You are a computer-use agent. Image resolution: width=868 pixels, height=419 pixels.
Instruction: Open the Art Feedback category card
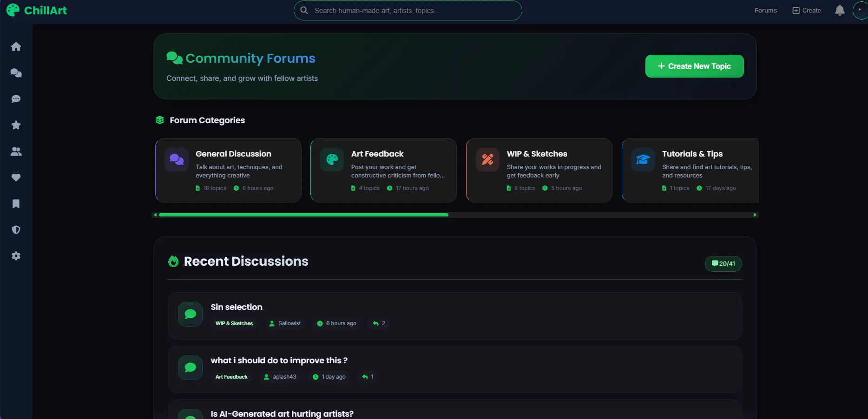click(383, 170)
